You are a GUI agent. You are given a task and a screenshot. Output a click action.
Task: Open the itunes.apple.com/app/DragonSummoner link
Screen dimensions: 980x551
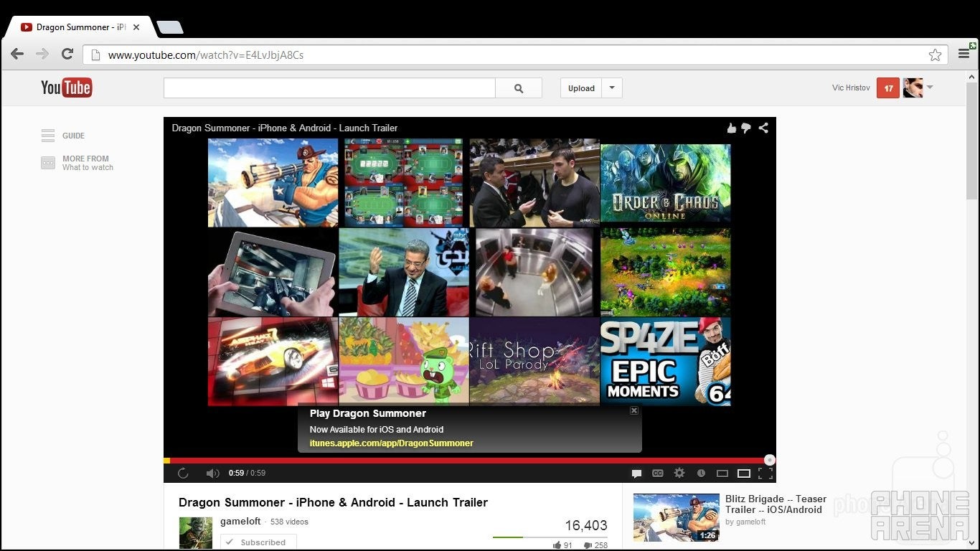tap(392, 443)
